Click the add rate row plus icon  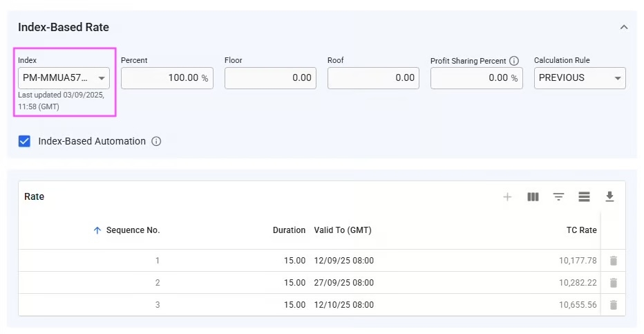[507, 197]
